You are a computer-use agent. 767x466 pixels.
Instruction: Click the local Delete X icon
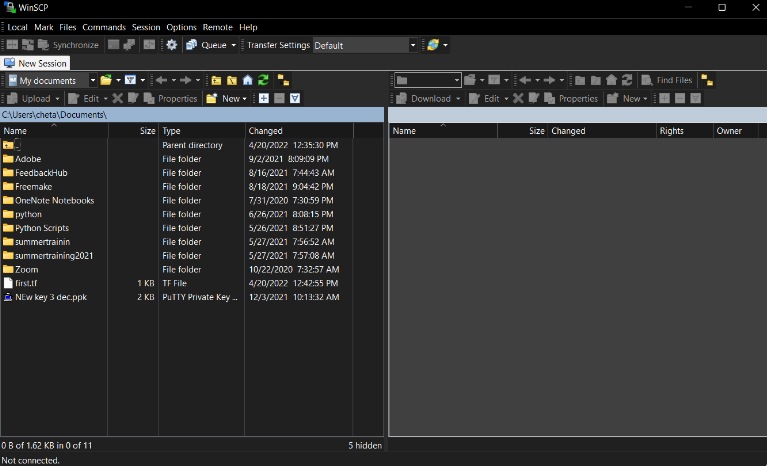point(117,98)
